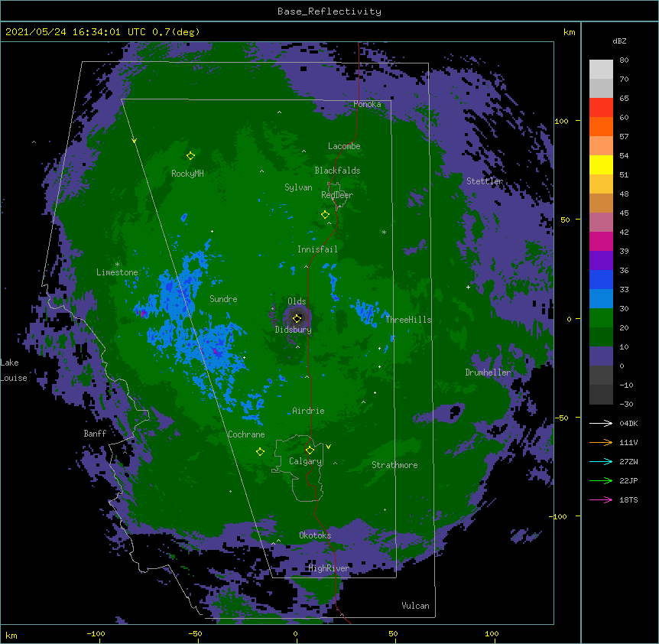Click the Ponoka town label
The height and width of the screenshot is (644, 659).
coord(367,104)
